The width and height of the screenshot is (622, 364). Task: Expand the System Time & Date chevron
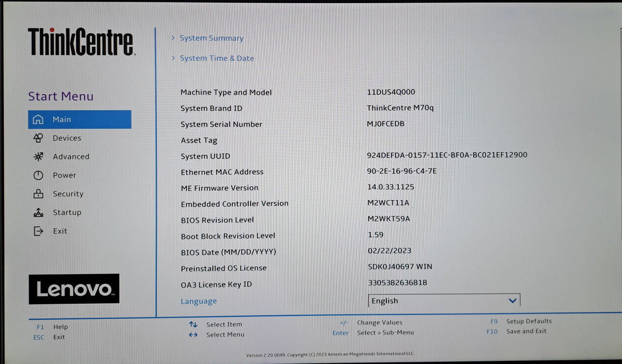tap(173, 58)
